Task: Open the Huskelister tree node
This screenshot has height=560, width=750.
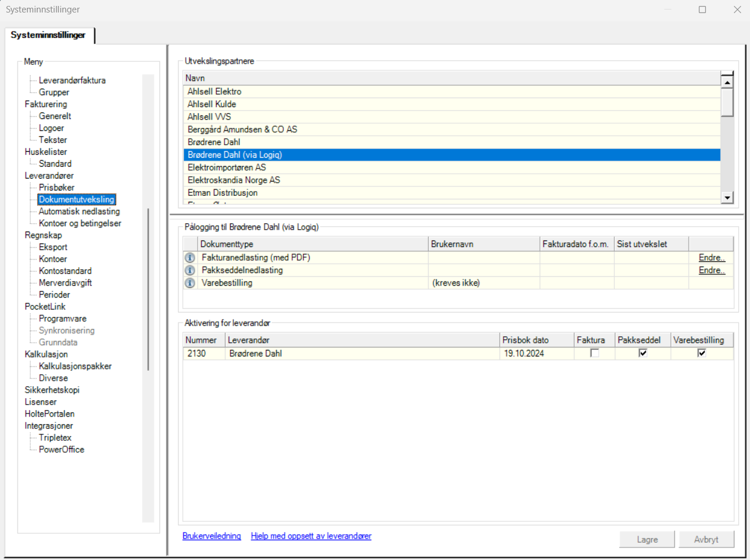Action: tap(46, 152)
